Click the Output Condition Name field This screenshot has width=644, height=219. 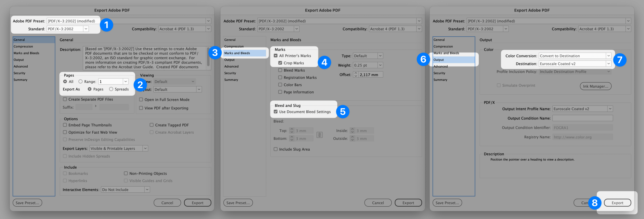point(582,118)
